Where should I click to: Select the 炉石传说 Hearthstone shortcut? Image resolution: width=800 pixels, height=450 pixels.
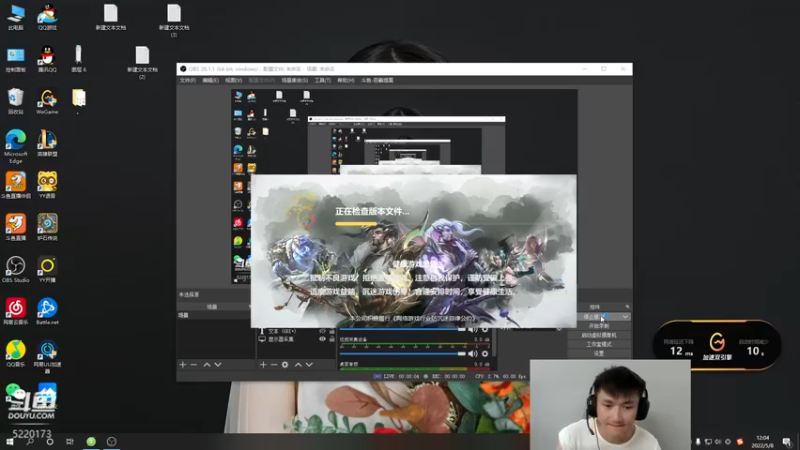tap(47, 227)
